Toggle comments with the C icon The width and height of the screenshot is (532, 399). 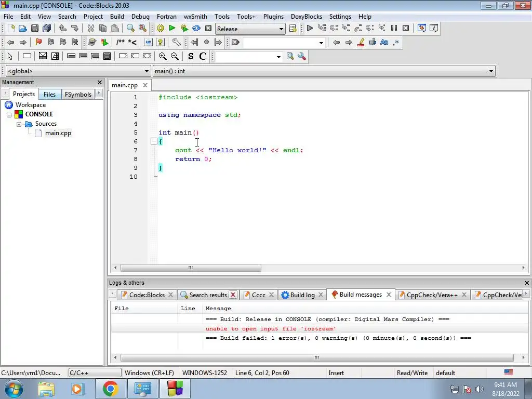click(x=203, y=56)
